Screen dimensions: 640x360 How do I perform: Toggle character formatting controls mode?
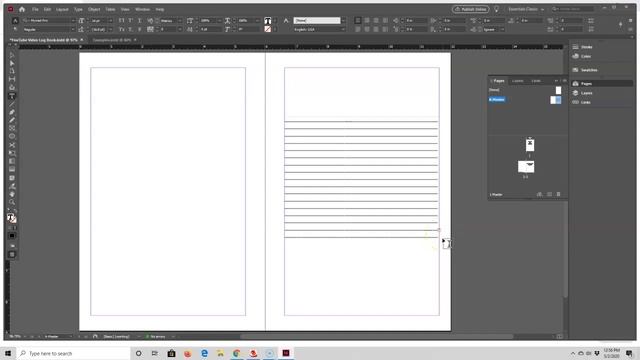15,20
